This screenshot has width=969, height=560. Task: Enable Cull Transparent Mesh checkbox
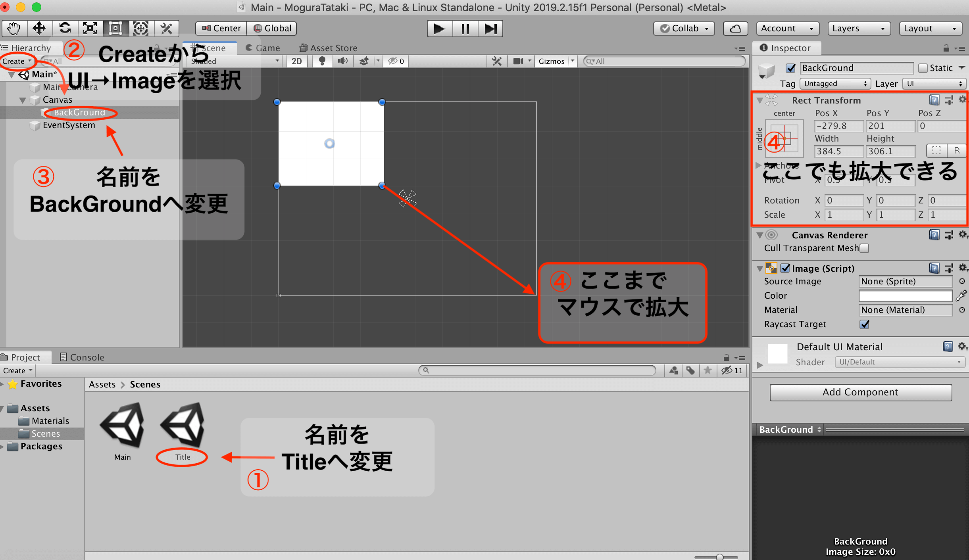tap(864, 248)
